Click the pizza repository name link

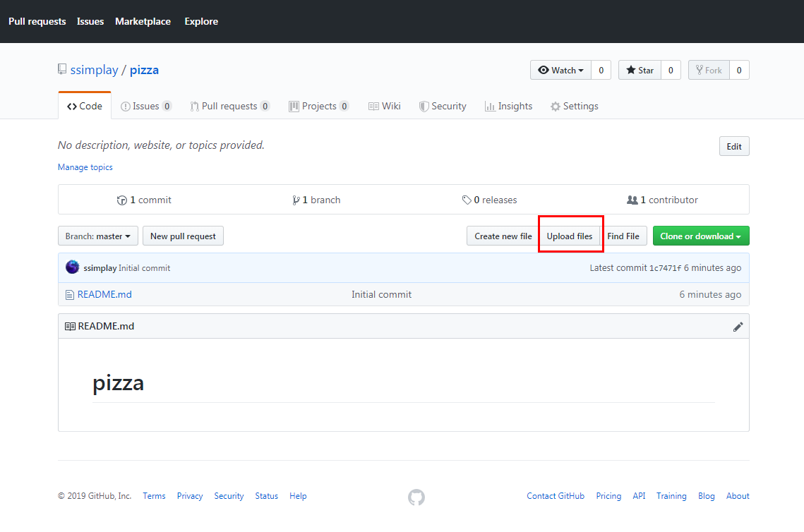click(144, 70)
